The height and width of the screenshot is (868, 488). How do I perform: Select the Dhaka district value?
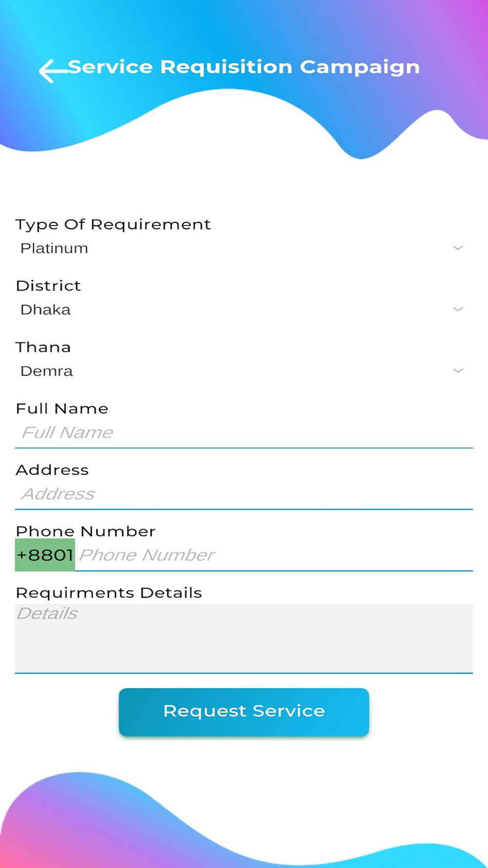tap(45, 310)
